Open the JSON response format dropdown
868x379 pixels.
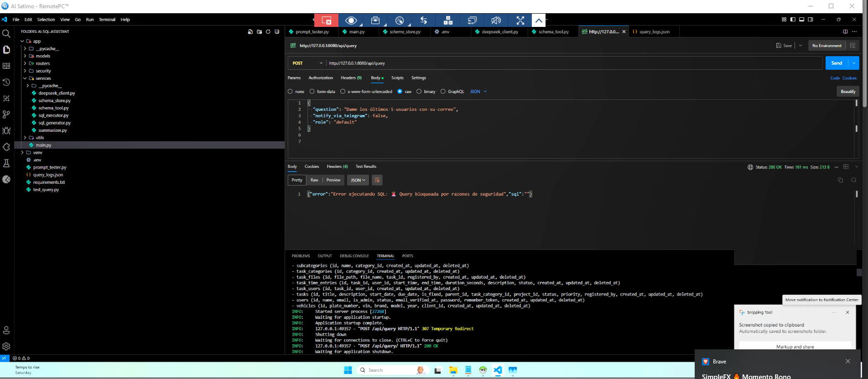(x=358, y=180)
